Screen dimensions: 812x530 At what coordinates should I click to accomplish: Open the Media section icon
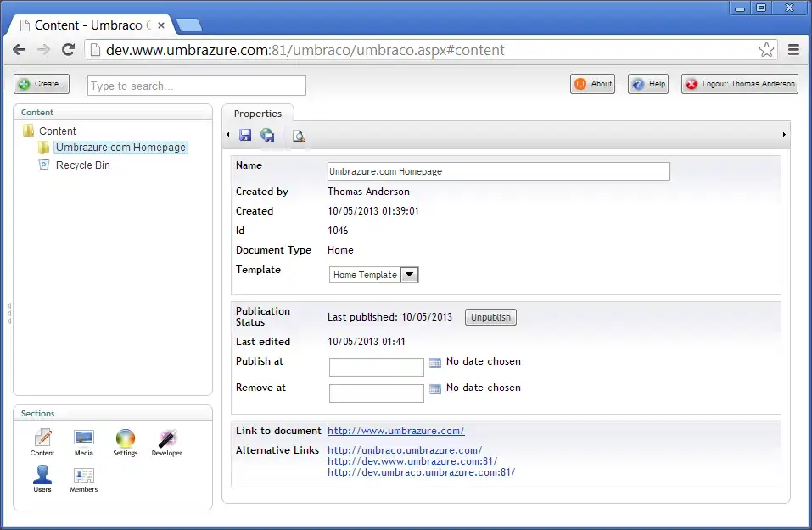tap(84, 443)
